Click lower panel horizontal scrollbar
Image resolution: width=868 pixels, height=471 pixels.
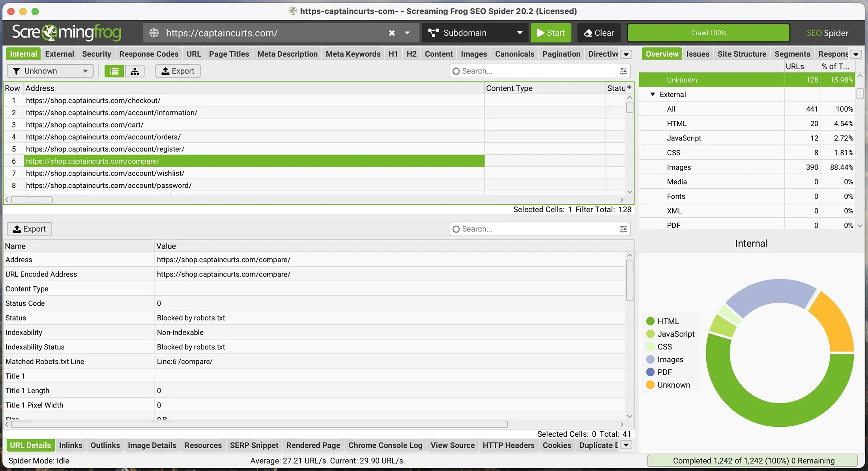[x=260, y=424]
